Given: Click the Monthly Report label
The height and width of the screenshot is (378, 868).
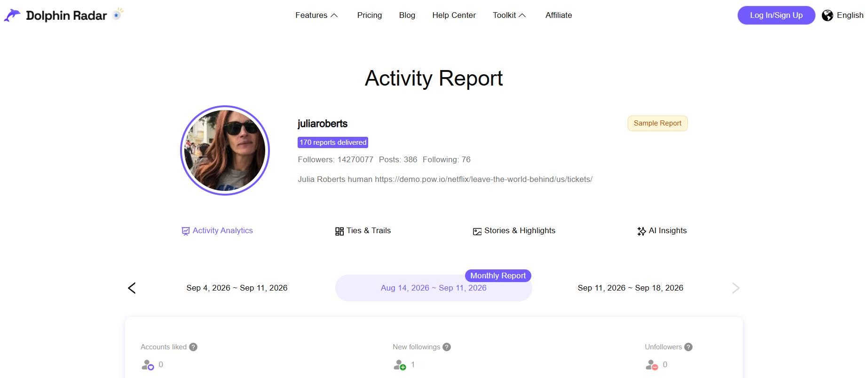Looking at the screenshot, I should click(x=498, y=276).
